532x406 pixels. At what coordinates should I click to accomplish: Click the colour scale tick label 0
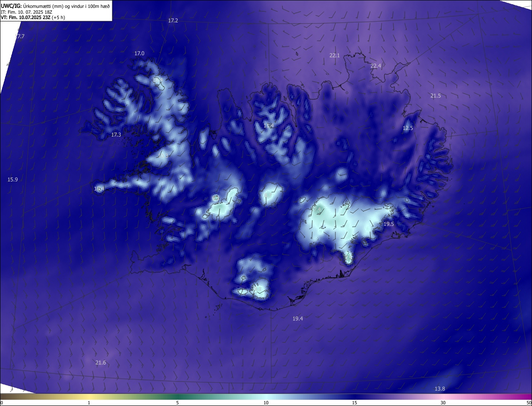(x=2, y=403)
